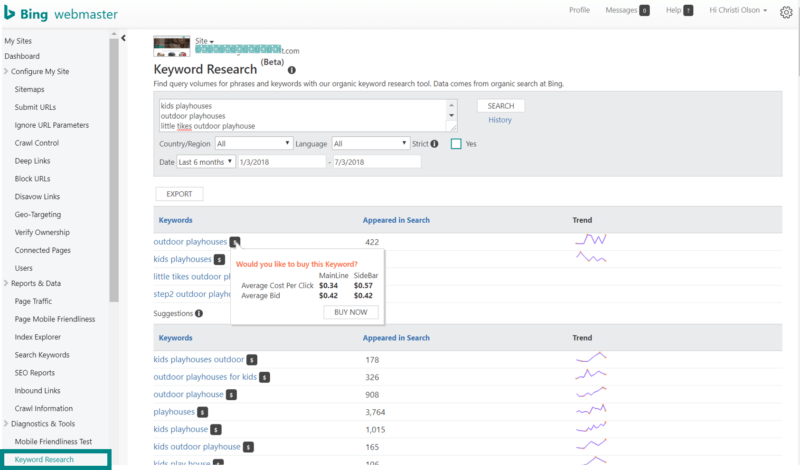This screenshot has height=470, width=800.
Task: Click trend sparkline for playhouses row
Action: (591, 409)
